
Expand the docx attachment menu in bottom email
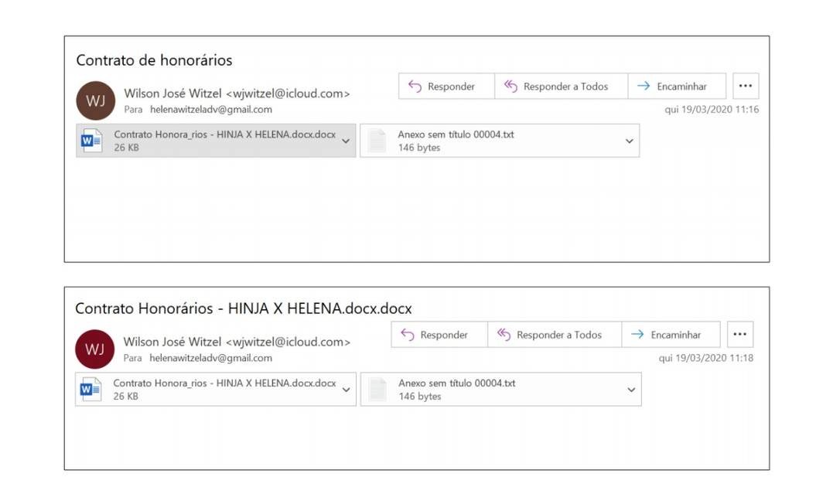tap(346, 389)
